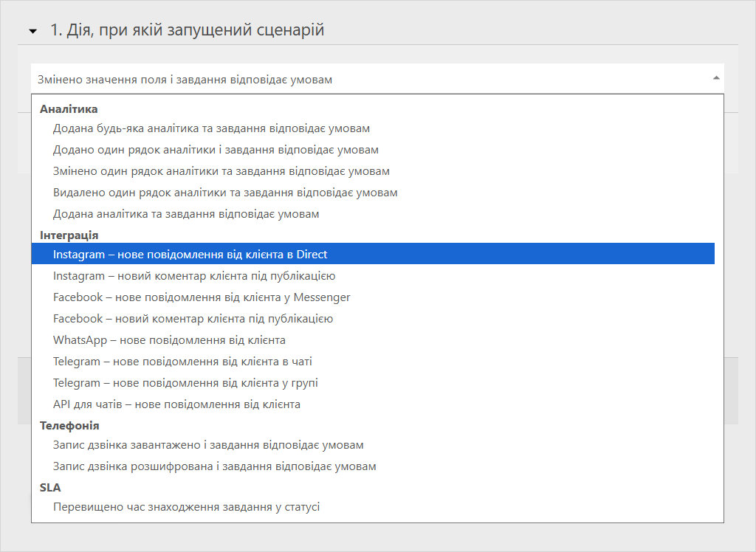Select 'Видалено один рядок аналітики' option
Image resolution: width=756 pixels, height=552 pixels.
(x=225, y=193)
